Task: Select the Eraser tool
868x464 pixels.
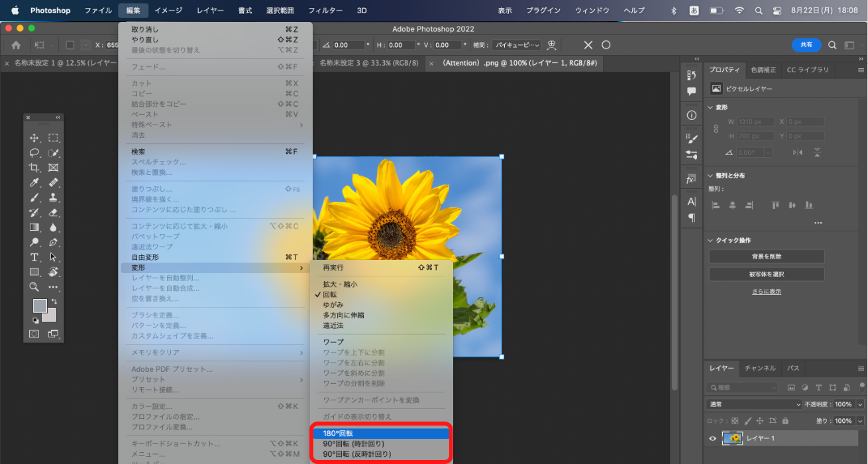Action: tap(54, 212)
